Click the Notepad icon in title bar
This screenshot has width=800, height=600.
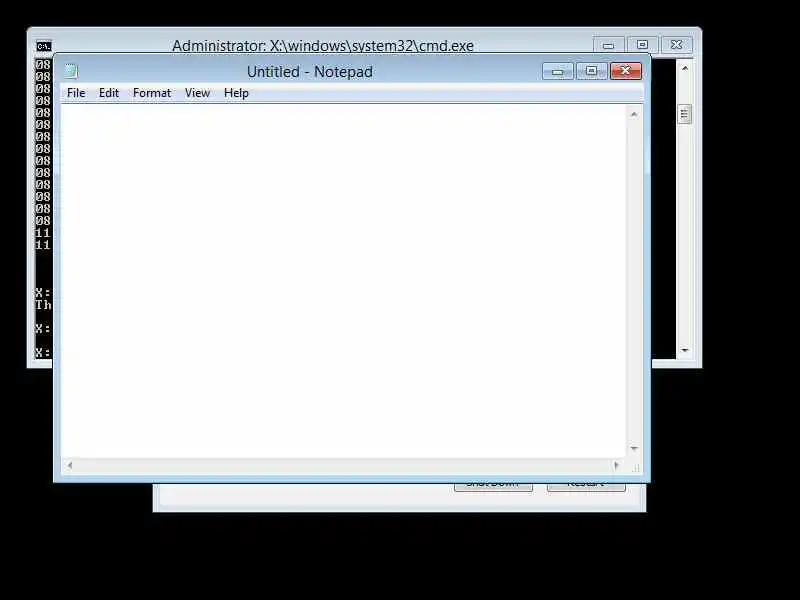tap(71, 71)
